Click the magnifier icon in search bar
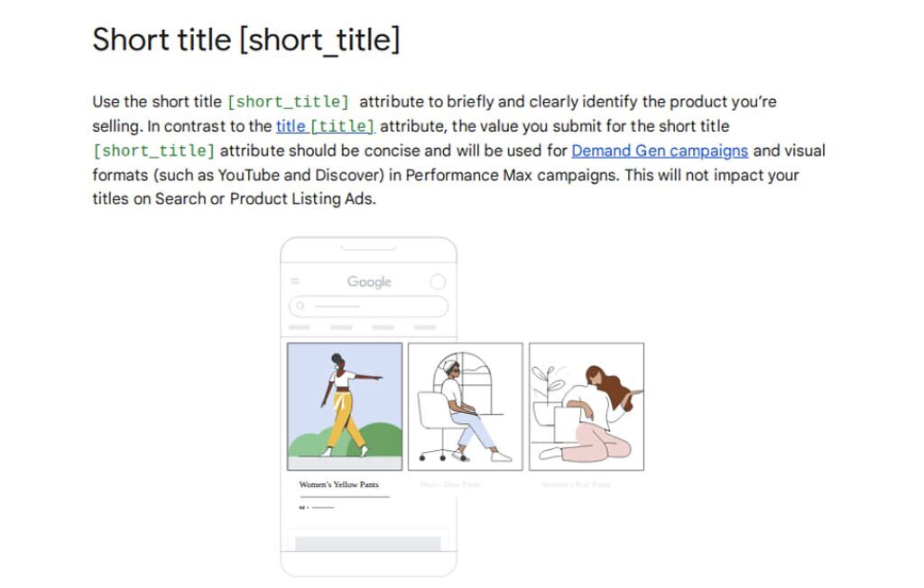This screenshot has height=588, width=924. tap(300, 306)
